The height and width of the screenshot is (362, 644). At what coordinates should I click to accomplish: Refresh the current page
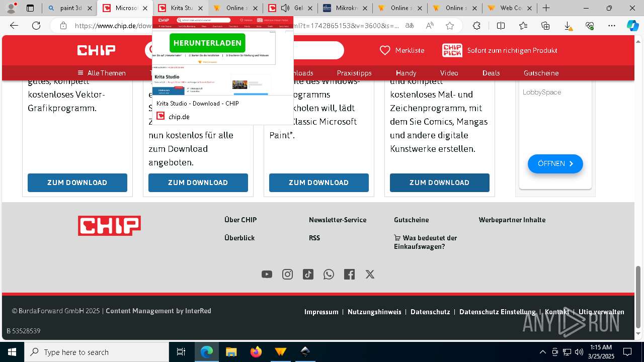[x=36, y=26]
